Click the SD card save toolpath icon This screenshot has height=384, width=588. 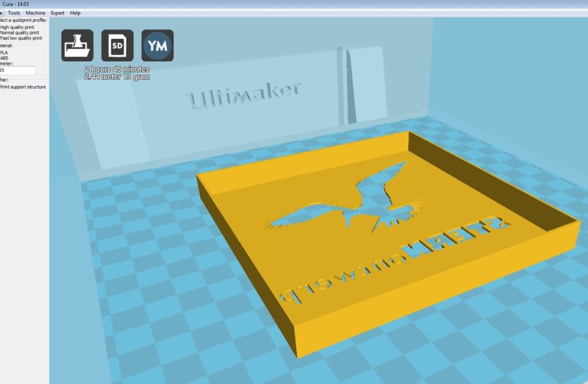tap(117, 46)
